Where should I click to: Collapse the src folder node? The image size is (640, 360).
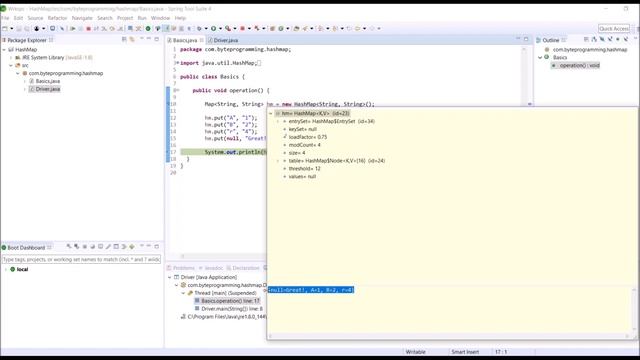click(x=11, y=65)
